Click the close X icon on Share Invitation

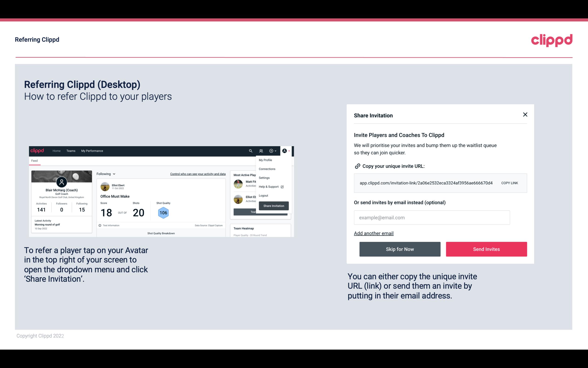pyautogui.click(x=525, y=115)
